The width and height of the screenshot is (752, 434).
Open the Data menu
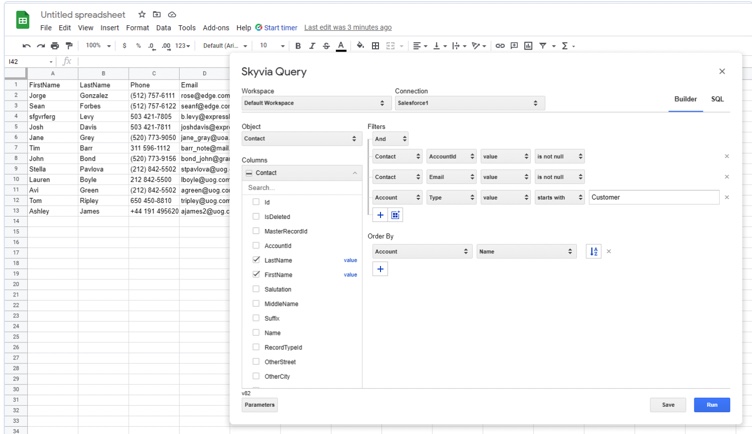[x=164, y=28]
